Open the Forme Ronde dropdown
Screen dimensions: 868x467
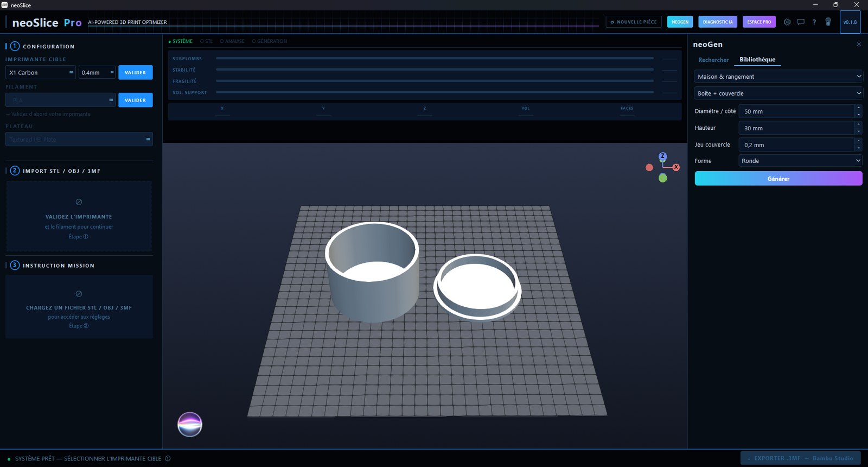coord(800,161)
